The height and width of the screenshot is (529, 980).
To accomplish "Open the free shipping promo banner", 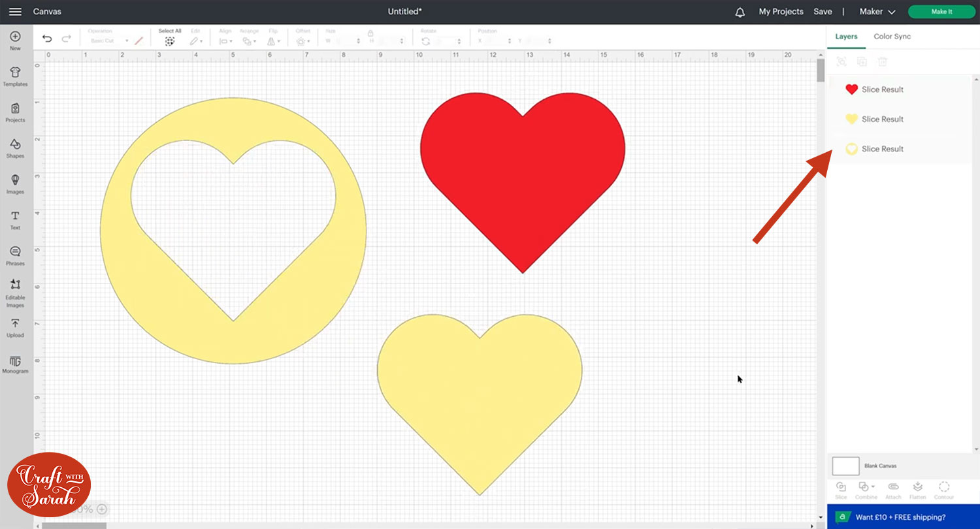I will [x=904, y=517].
